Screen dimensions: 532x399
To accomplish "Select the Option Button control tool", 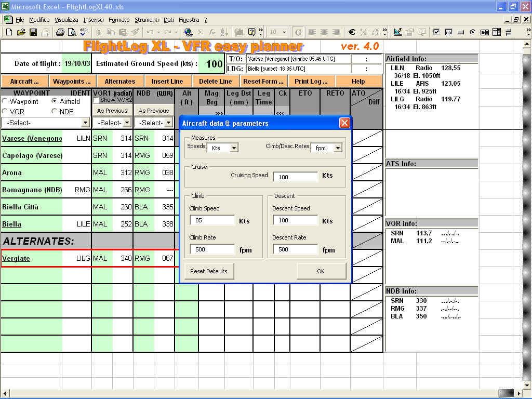I will point(472,32).
